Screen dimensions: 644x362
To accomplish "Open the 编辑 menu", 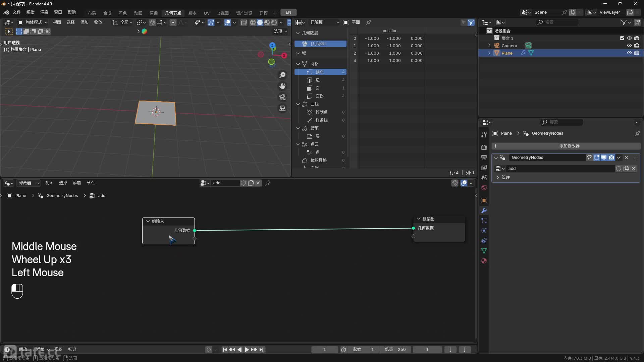I will (x=31, y=12).
